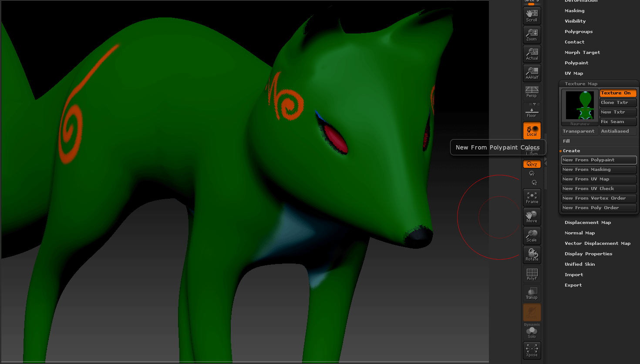Select the Scroll navigation tool
Viewport: 640px width, 364px height.
532,16
